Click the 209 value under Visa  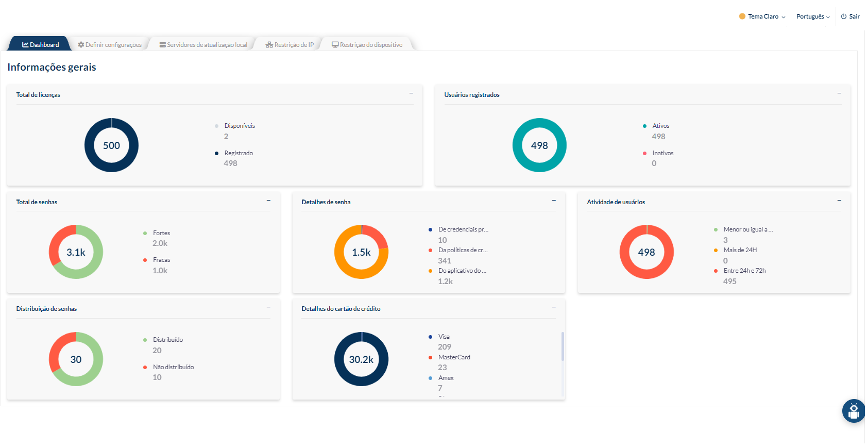pyautogui.click(x=445, y=347)
